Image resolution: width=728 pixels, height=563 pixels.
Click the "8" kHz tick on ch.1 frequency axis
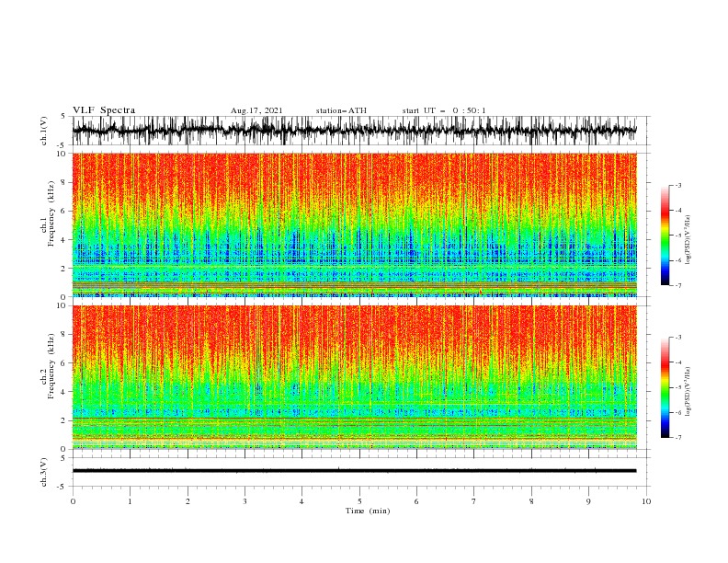65,182
